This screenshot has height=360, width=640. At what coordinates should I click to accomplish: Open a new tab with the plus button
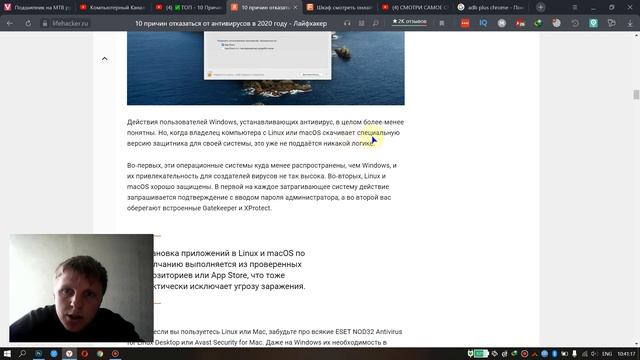pyautogui.click(x=540, y=7)
